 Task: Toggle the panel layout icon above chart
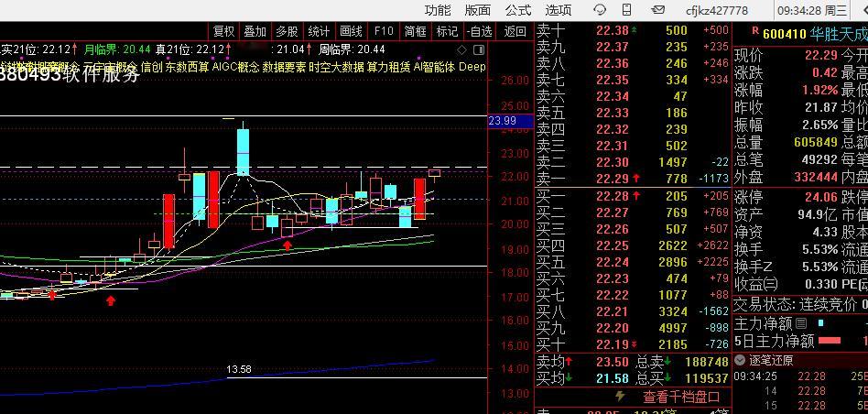point(479,50)
